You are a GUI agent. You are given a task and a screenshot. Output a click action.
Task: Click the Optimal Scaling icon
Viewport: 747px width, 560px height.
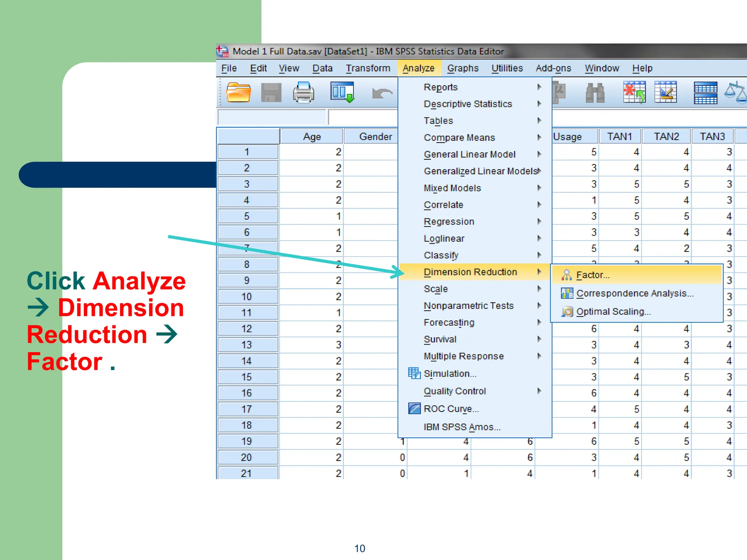pyautogui.click(x=567, y=312)
